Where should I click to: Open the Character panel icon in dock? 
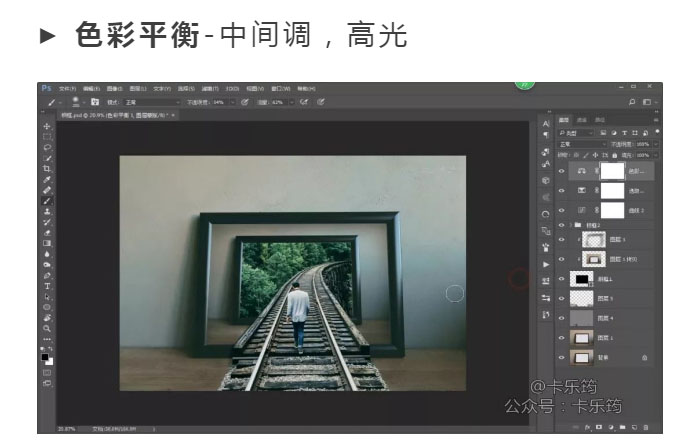click(x=546, y=124)
